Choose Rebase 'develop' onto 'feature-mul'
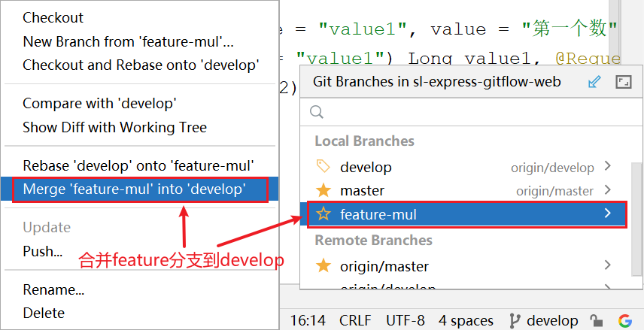 (x=138, y=166)
